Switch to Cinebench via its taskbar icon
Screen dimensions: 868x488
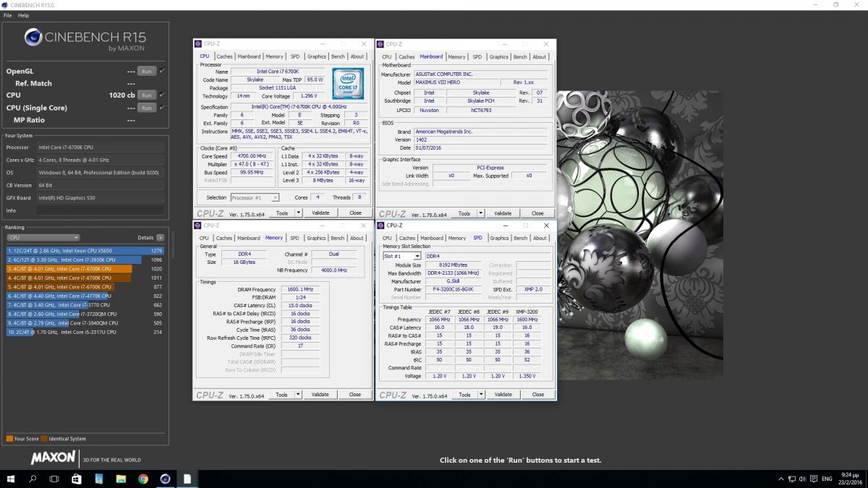pyautogui.click(x=165, y=479)
